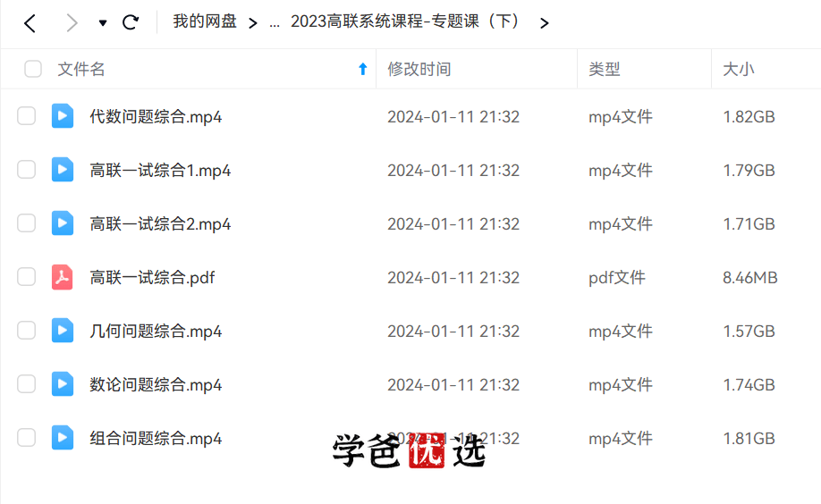Click video icon of 组合问题综合.mp4

coord(63,438)
